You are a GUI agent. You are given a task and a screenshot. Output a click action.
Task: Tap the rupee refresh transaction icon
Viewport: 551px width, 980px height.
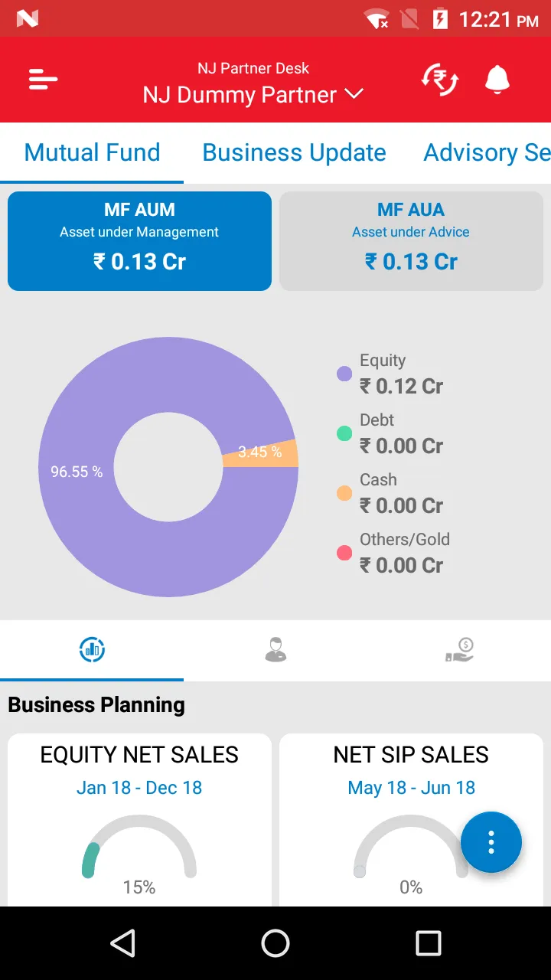point(440,80)
